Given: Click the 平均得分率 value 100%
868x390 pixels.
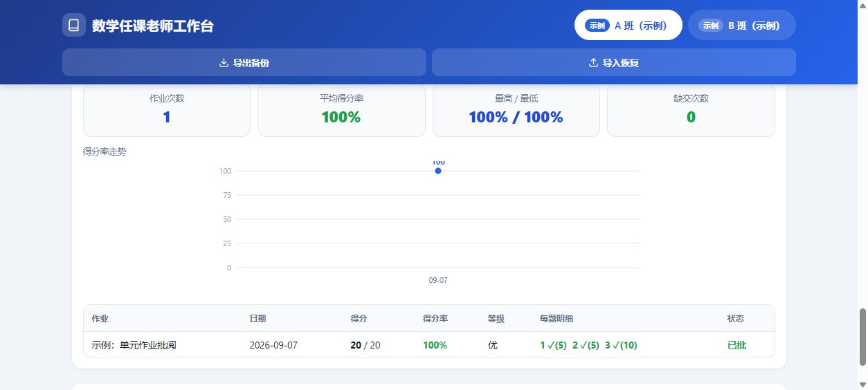Looking at the screenshot, I should [x=341, y=117].
